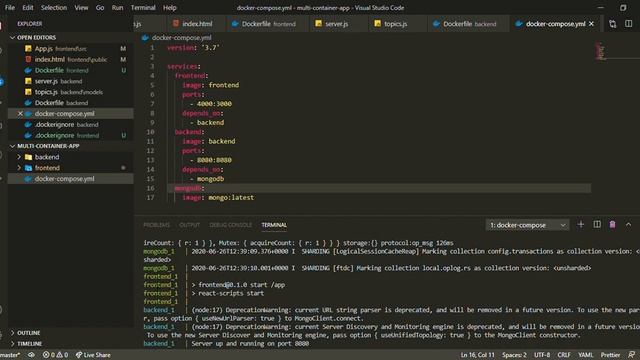Close the docker-compose.yml editor tab
This screenshot has height=360, width=640.
(591, 24)
